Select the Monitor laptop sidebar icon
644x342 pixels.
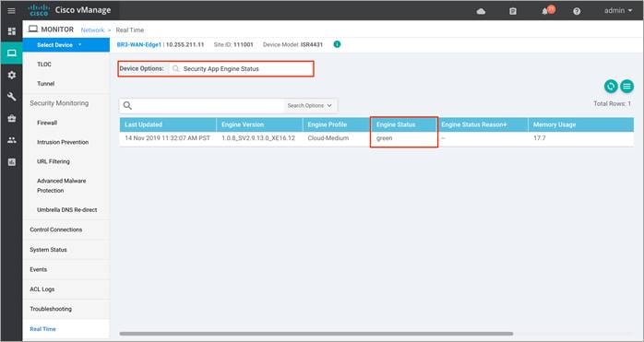pos(11,53)
